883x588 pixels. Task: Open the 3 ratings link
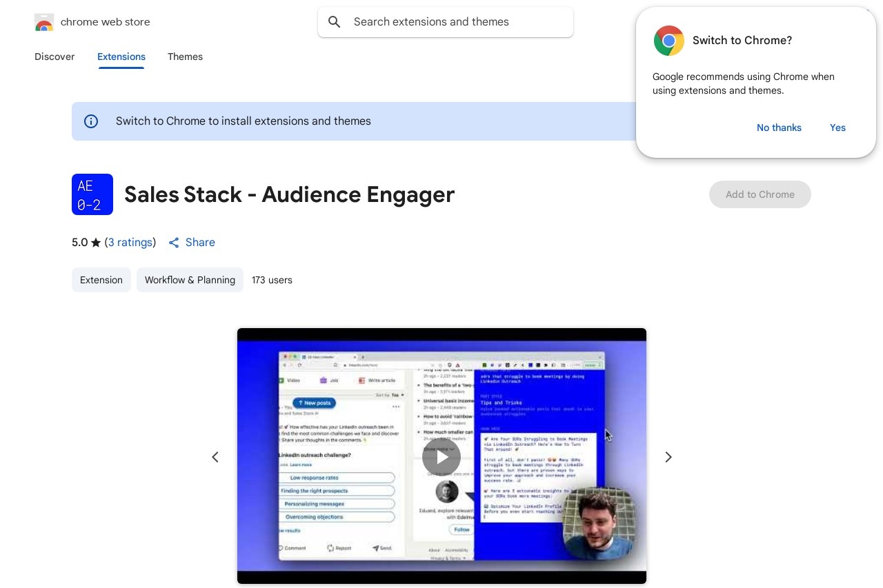[130, 243]
